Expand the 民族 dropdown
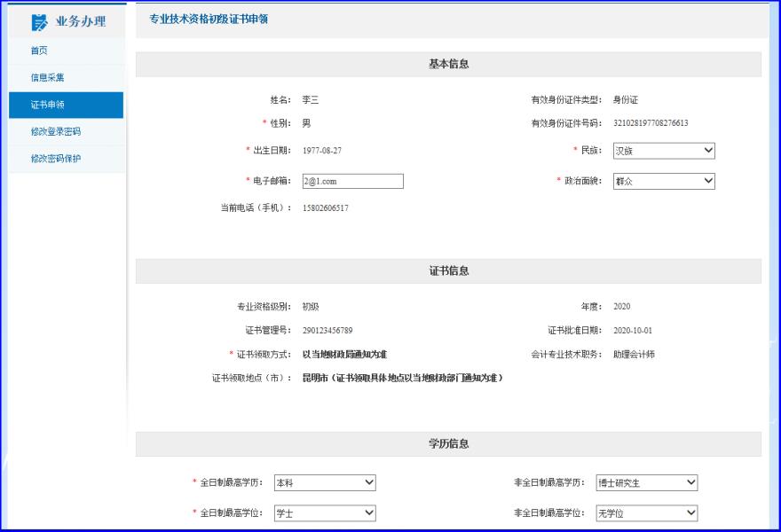The width and height of the screenshot is (781, 532). [664, 151]
